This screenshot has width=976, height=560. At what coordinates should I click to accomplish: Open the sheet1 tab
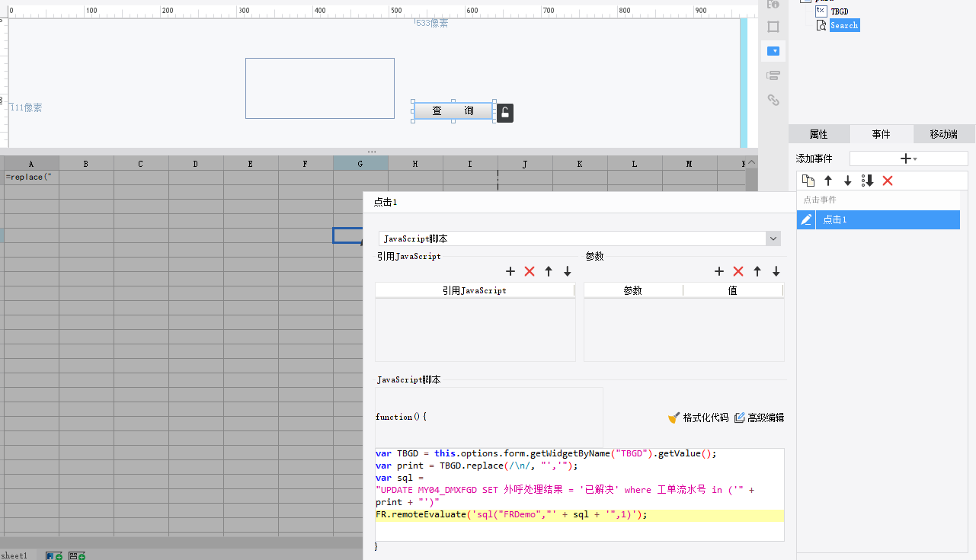pyautogui.click(x=14, y=555)
